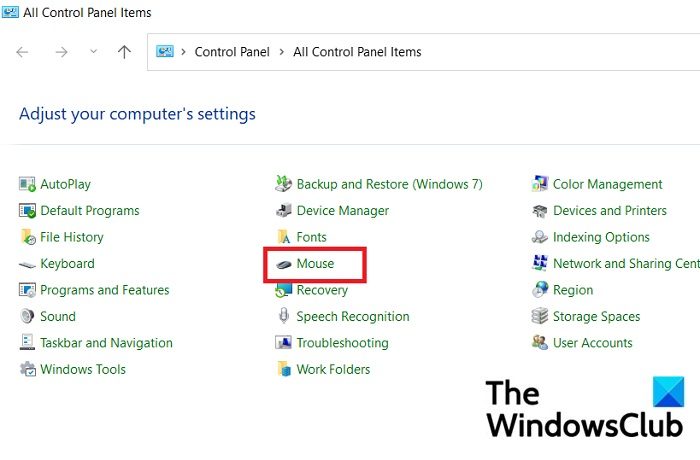Open the Color Management icon
This screenshot has width=700, height=460.
(540, 184)
